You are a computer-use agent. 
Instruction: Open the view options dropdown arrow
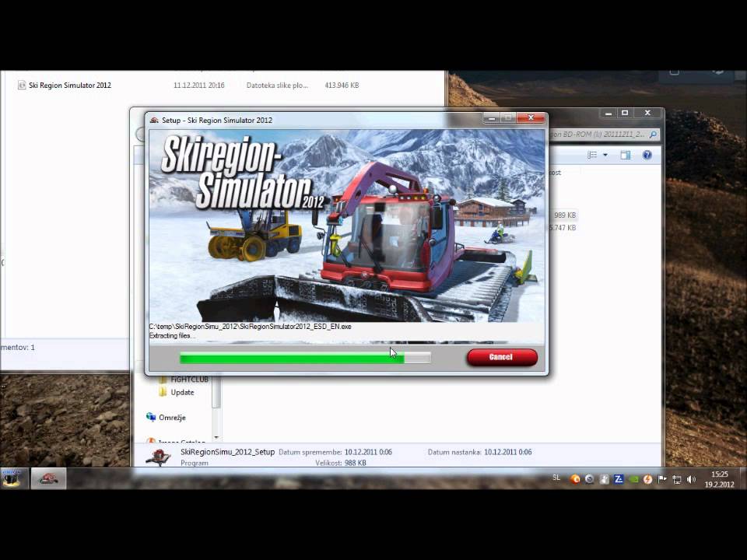(x=605, y=156)
